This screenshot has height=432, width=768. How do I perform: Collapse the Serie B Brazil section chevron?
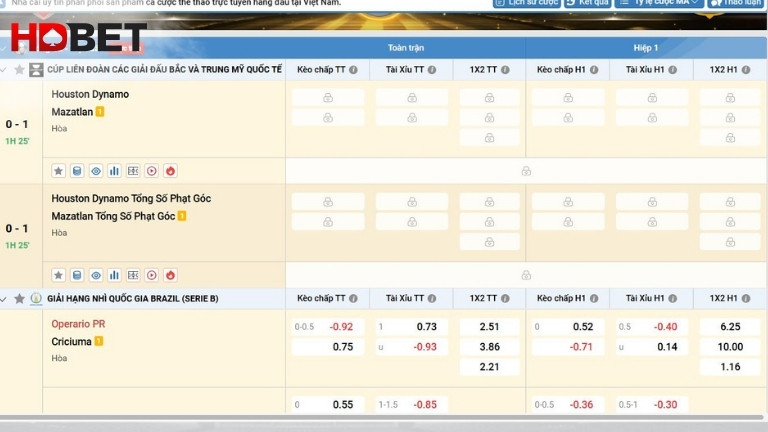(x=3, y=298)
